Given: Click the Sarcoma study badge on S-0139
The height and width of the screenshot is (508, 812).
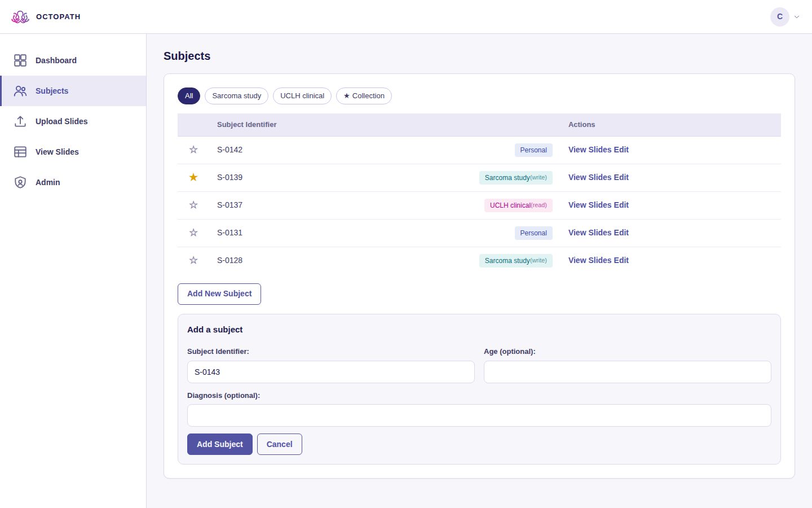Looking at the screenshot, I should [x=516, y=178].
